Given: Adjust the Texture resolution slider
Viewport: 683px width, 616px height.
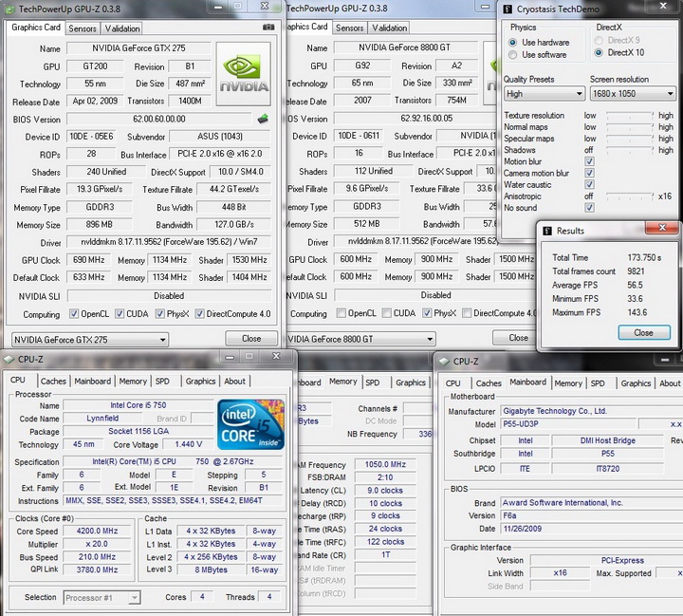Looking at the screenshot, I should pos(630,116).
